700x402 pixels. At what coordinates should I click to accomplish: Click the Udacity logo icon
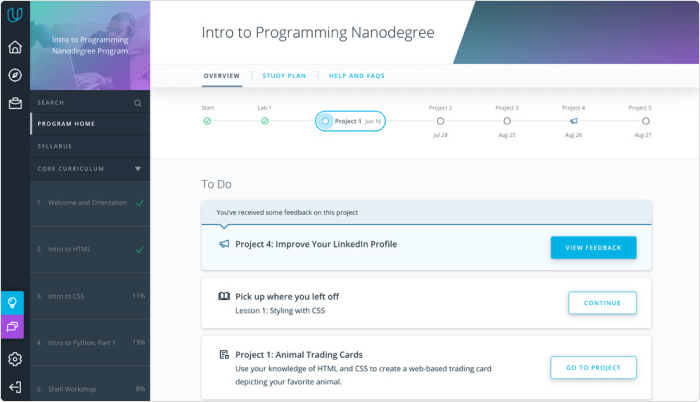(15, 16)
